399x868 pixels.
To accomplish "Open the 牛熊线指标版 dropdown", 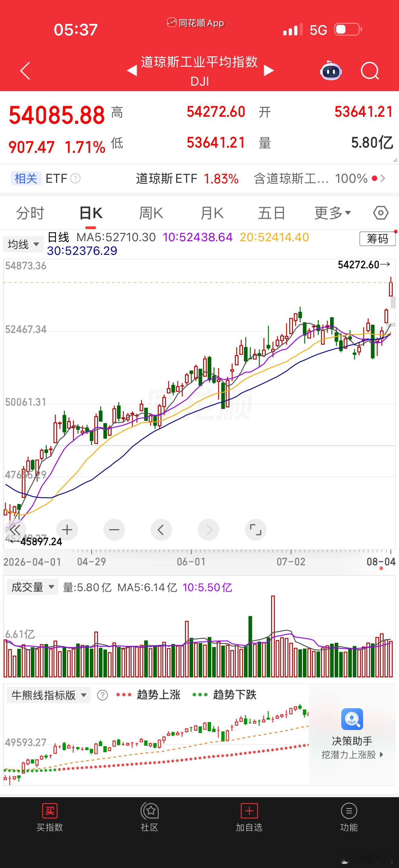I will [48, 695].
